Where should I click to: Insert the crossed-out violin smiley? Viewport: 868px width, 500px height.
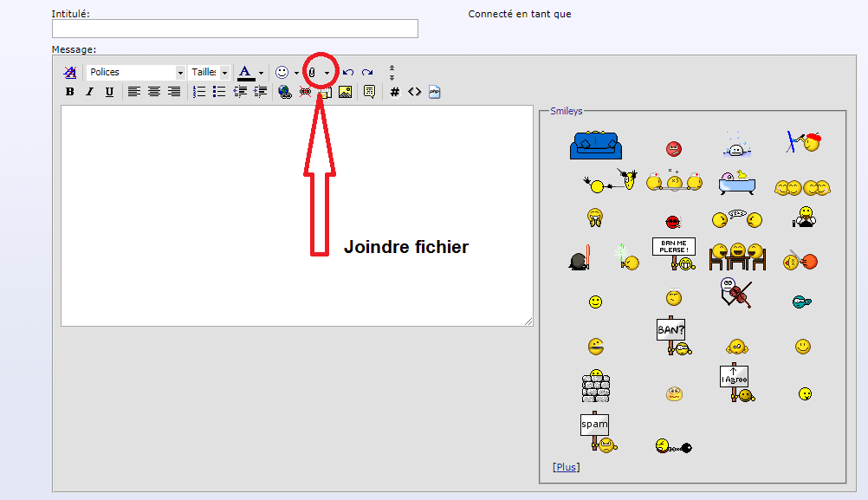coord(736,293)
